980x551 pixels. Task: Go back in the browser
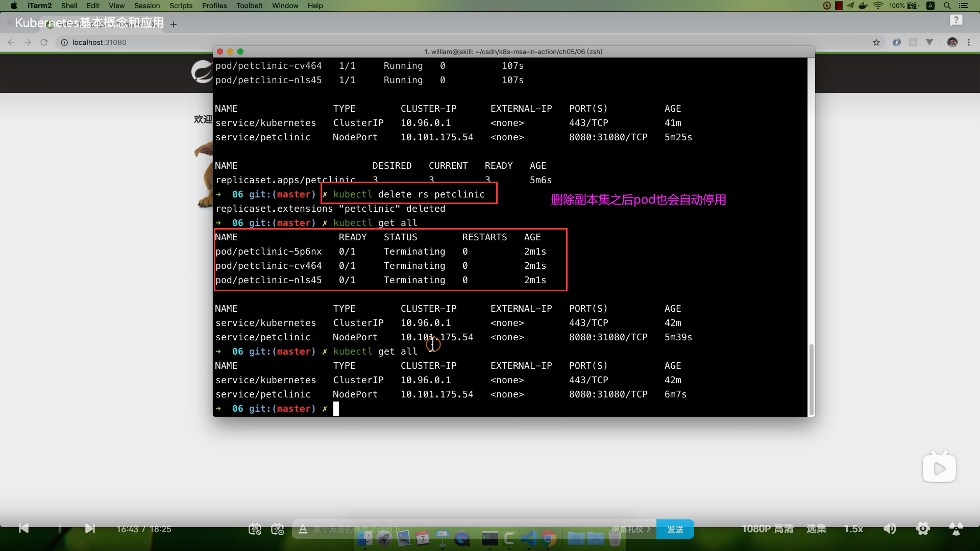tap(11, 42)
